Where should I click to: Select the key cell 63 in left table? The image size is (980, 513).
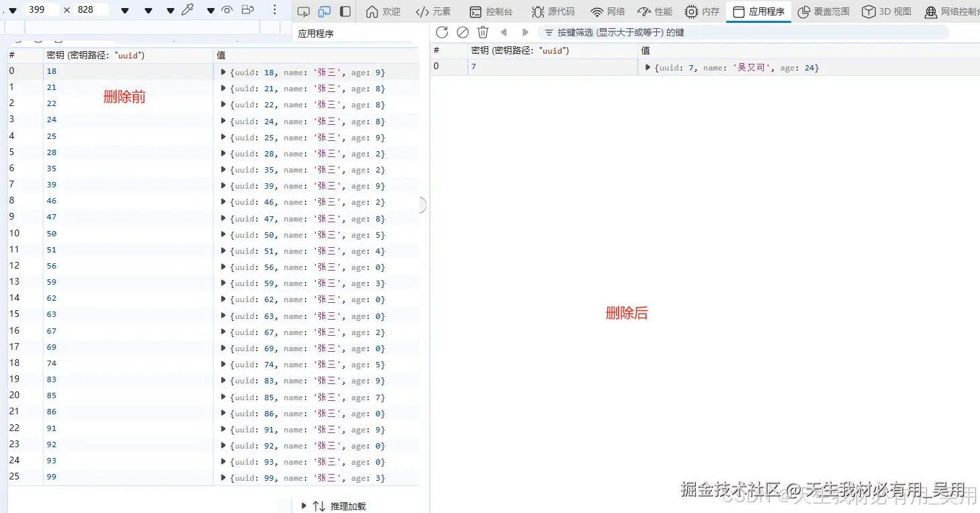[x=128, y=314]
